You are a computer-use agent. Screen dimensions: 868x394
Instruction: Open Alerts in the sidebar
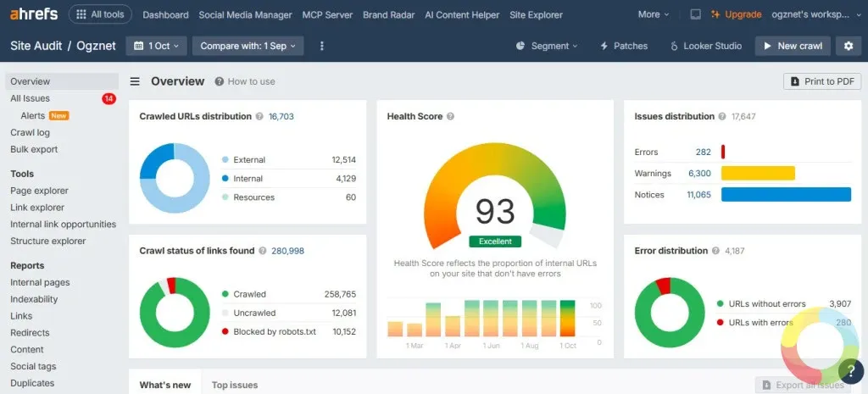tap(33, 115)
